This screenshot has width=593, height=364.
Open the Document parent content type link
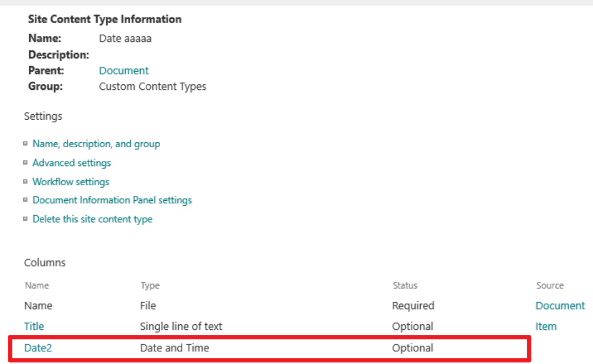click(124, 71)
